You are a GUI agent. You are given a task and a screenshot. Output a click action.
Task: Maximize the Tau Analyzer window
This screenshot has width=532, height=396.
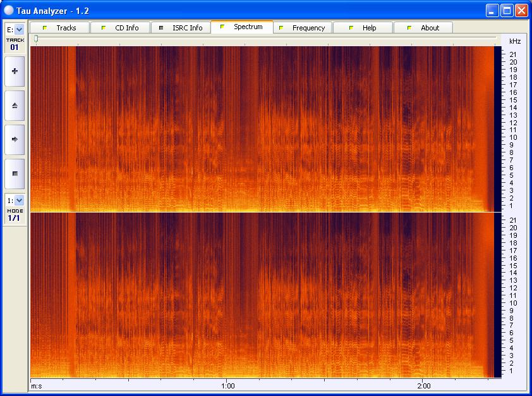click(507, 10)
